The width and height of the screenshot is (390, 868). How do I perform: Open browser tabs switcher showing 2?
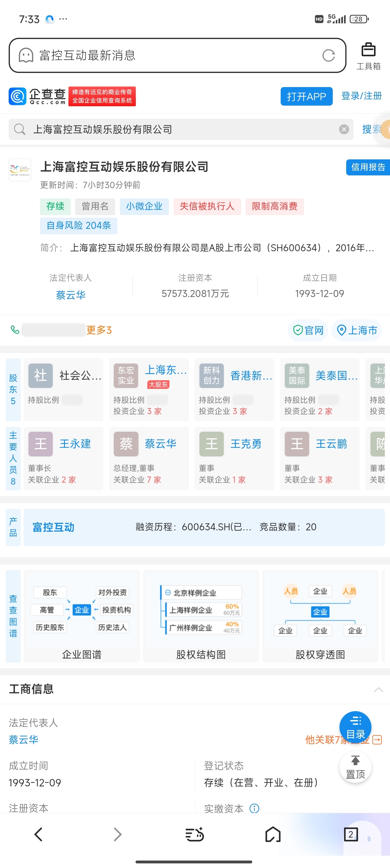tap(351, 834)
